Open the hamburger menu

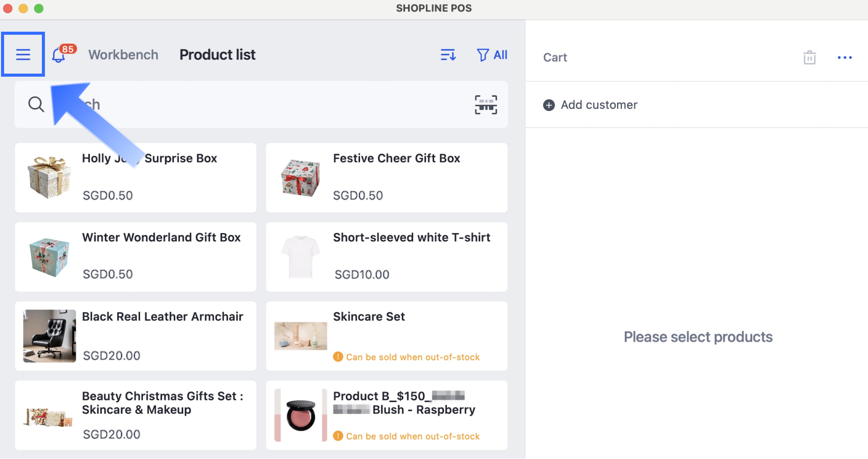tap(23, 55)
